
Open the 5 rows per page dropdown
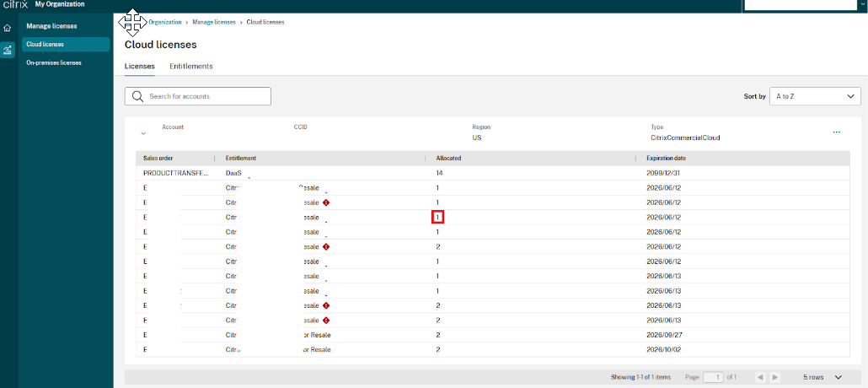(821, 377)
